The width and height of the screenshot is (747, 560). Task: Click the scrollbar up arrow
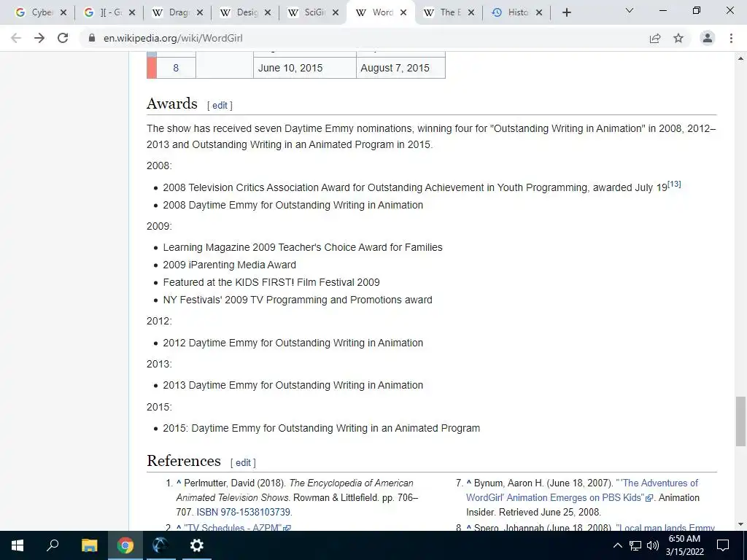(x=740, y=58)
